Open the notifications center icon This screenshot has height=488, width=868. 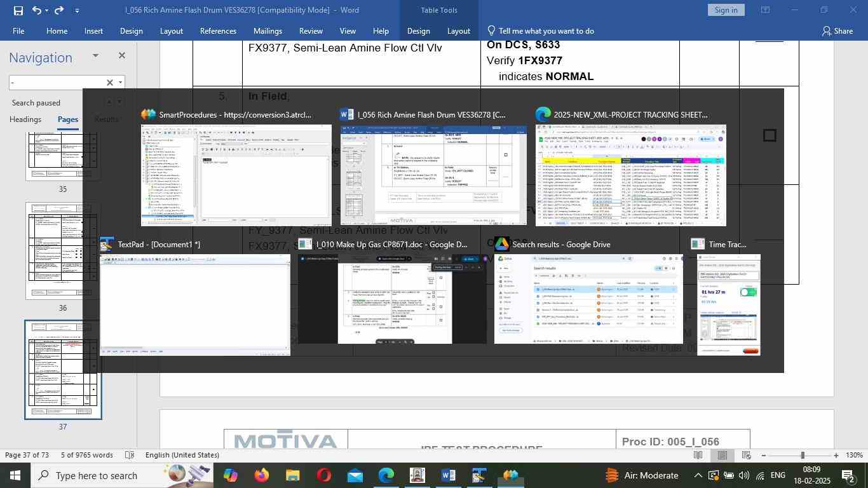848,475
